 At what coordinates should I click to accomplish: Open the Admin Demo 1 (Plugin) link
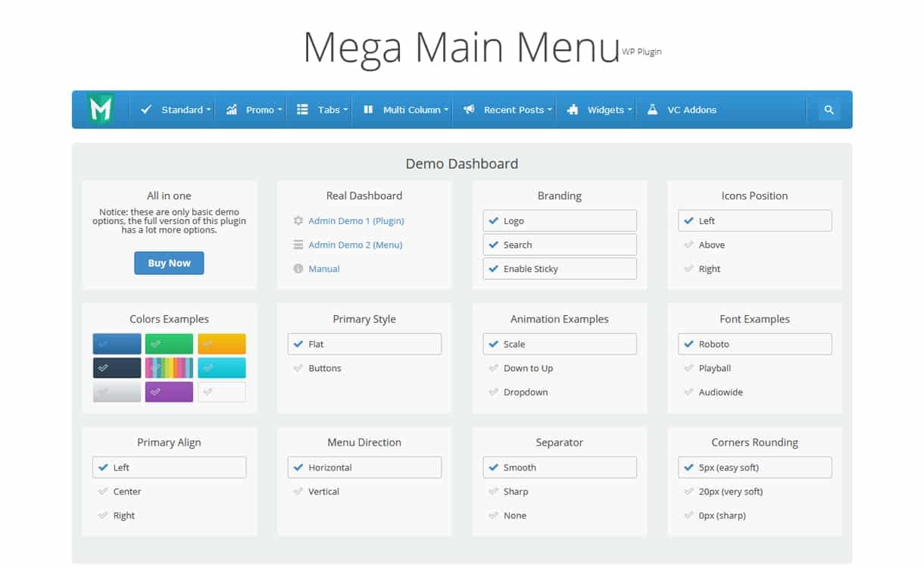click(x=356, y=221)
